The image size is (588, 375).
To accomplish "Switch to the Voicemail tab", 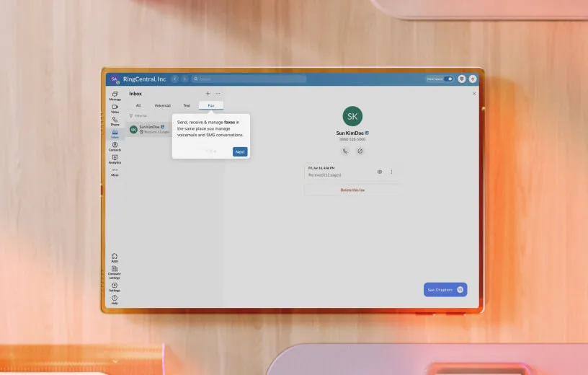I will pyautogui.click(x=162, y=105).
